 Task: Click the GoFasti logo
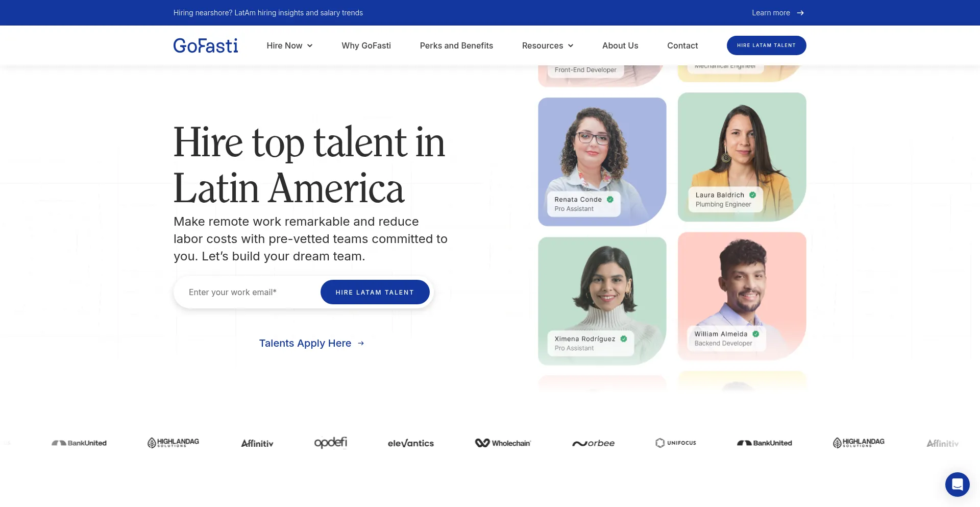pos(206,45)
